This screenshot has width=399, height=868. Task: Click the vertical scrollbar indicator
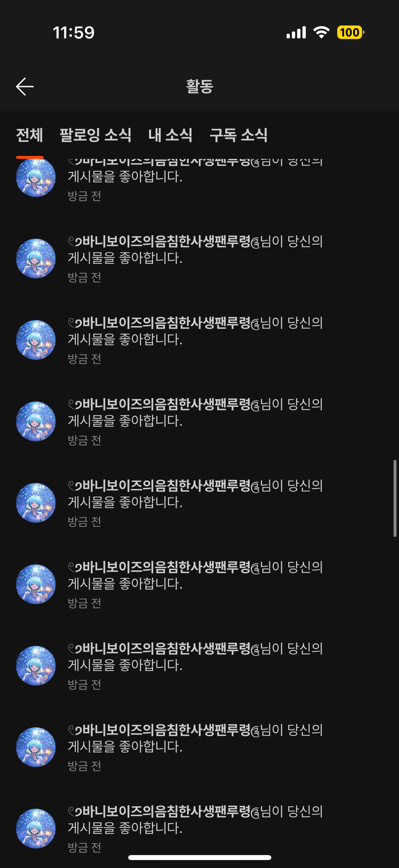(395, 498)
